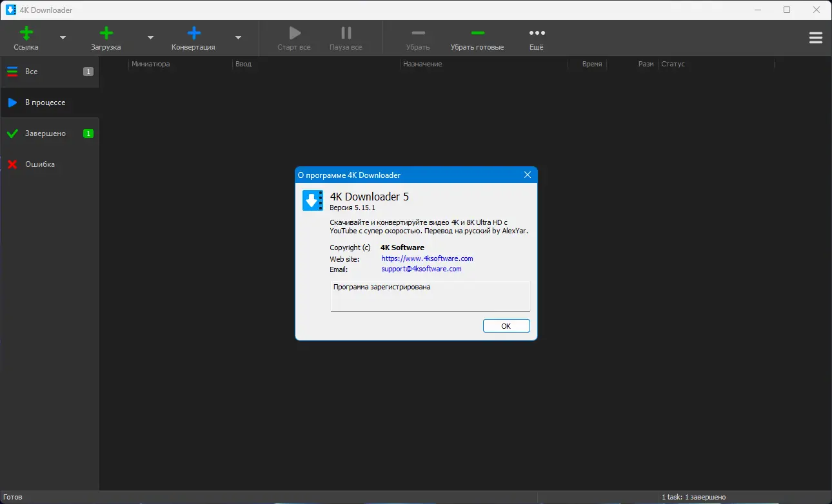Maximize the 4K Downloader window
This screenshot has height=504, width=832.
[x=787, y=10]
